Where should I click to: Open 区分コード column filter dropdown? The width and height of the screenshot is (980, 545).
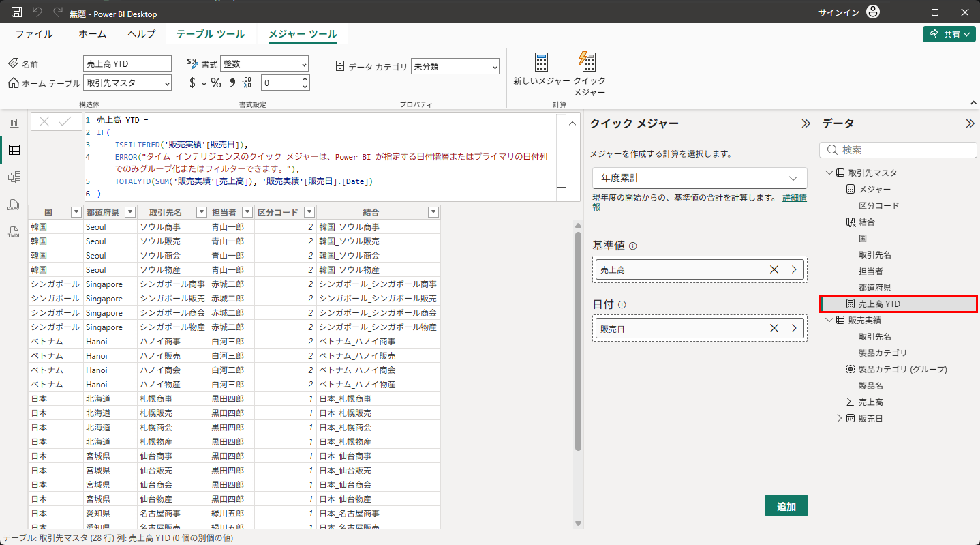[x=309, y=212]
